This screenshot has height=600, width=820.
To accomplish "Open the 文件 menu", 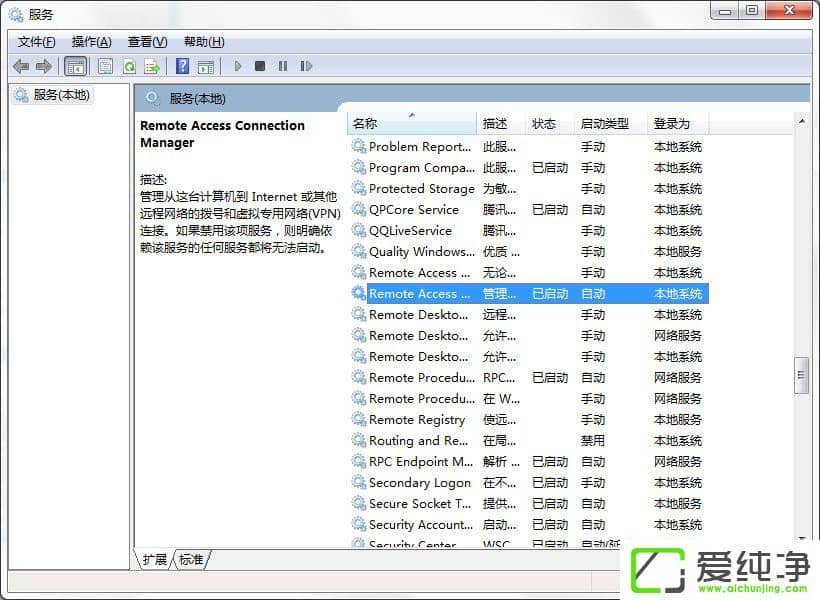I will click(35, 41).
